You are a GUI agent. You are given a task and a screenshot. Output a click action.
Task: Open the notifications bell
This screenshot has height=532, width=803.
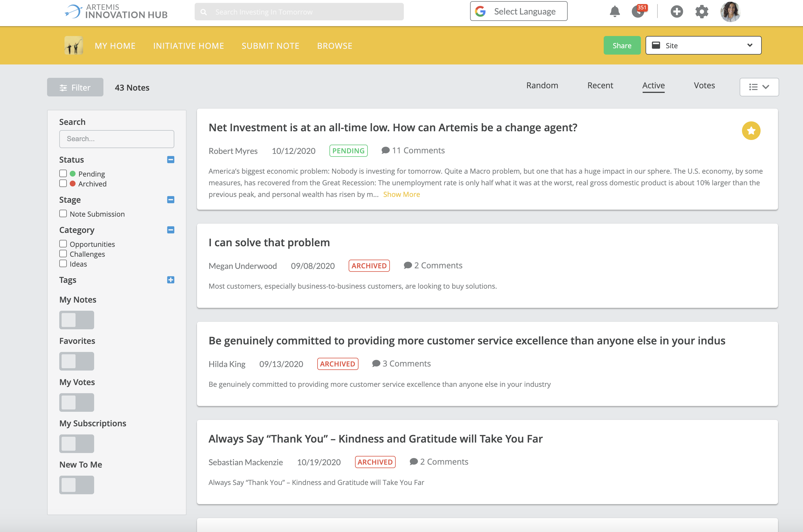coord(615,12)
